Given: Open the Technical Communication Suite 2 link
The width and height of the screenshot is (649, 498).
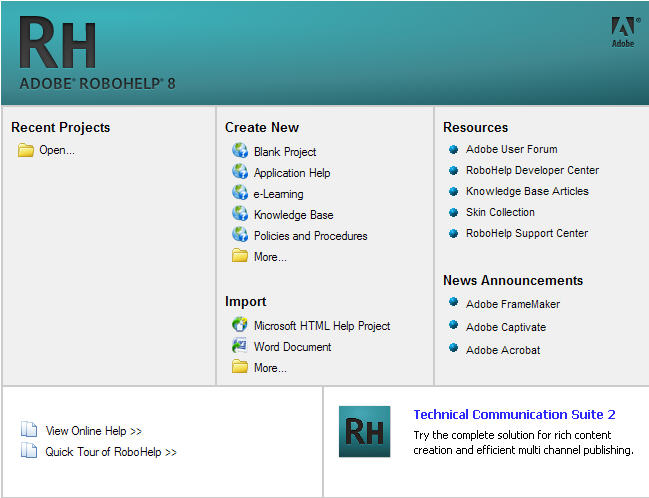Looking at the screenshot, I should click(x=514, y=414).
